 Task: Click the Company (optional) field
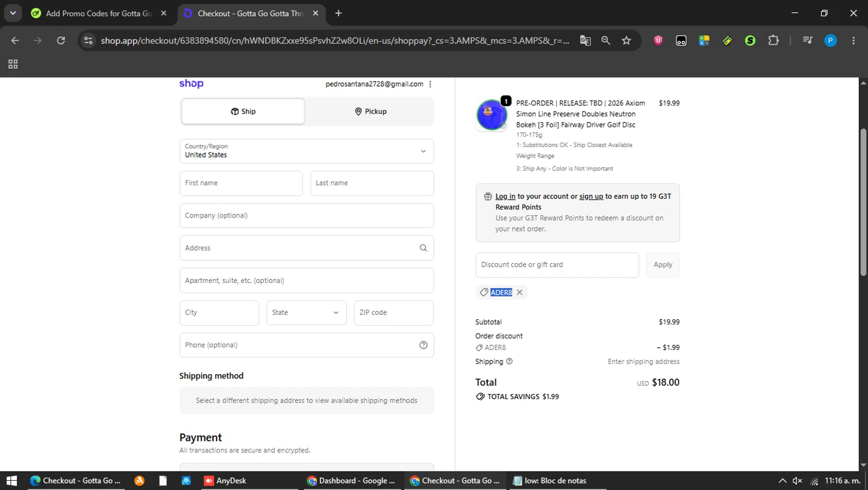point(307,215)
